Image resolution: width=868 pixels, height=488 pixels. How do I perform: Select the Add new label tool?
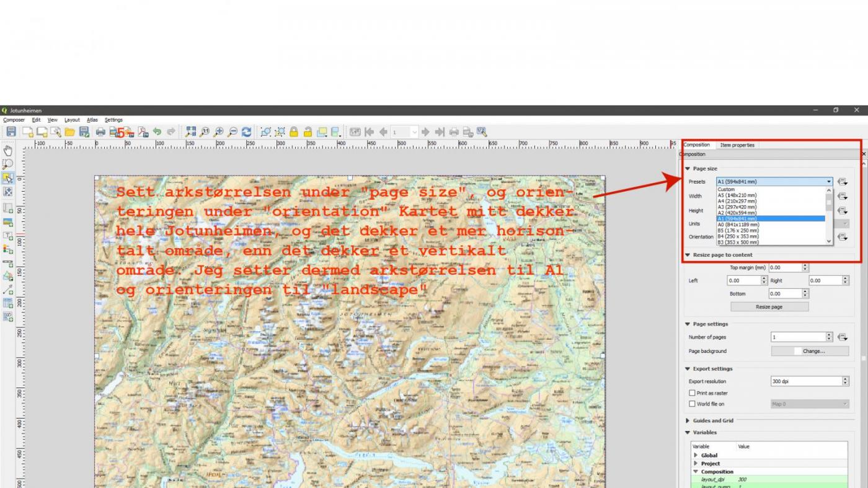point(8,236)
